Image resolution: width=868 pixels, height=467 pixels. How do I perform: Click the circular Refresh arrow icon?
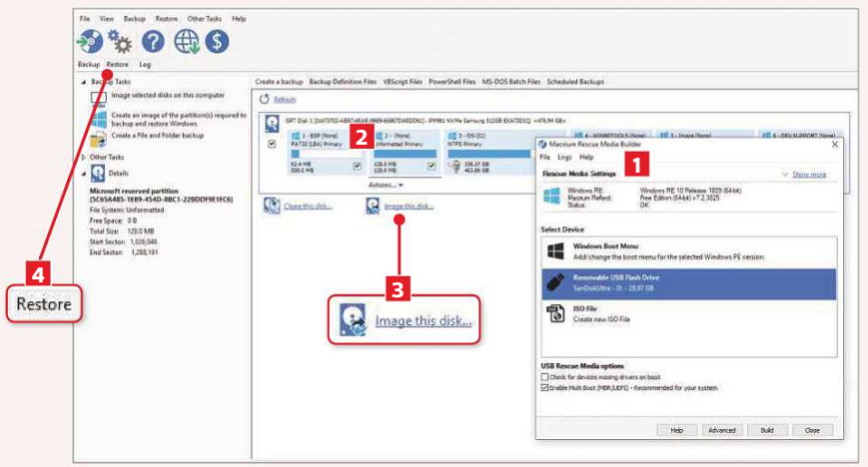[264, 99]
